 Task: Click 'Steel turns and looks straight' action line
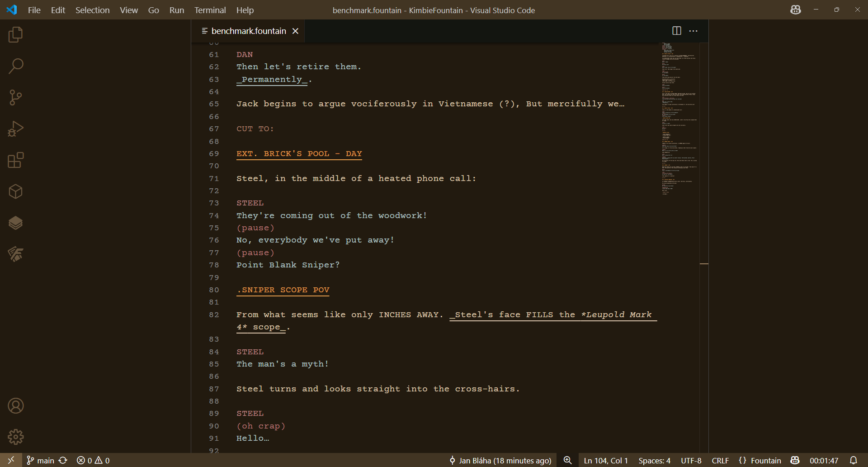pyautogui.click(x=378, y=389)
